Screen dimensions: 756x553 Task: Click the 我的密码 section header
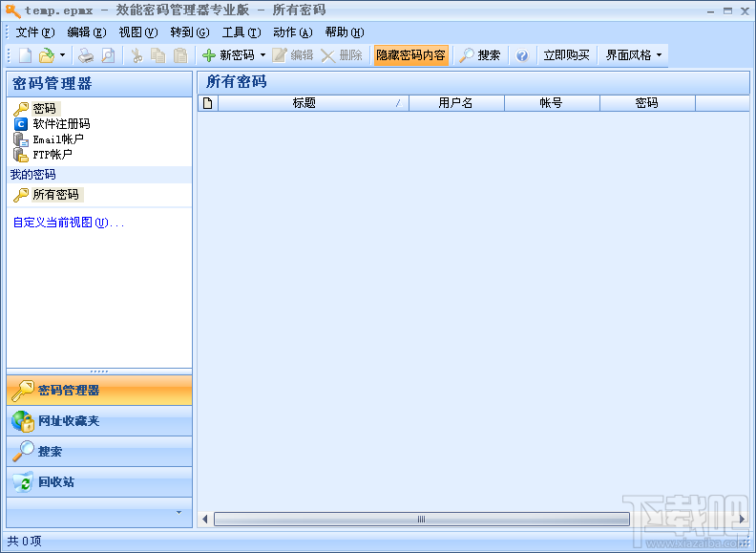pos(99,175)
